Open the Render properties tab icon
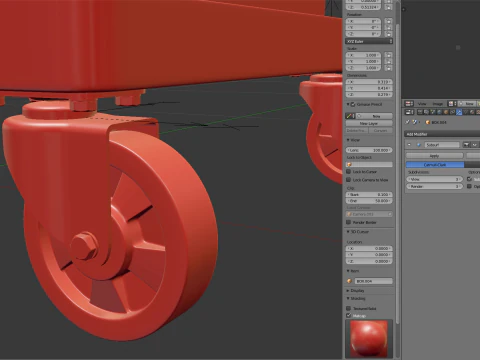 pos(420,112)
